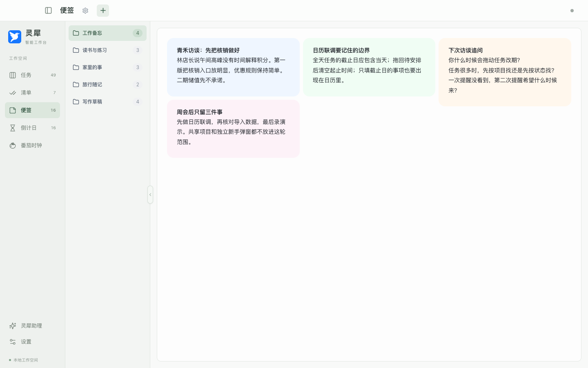Open 番茄时钟 from the sidebar

click(33, 146)
